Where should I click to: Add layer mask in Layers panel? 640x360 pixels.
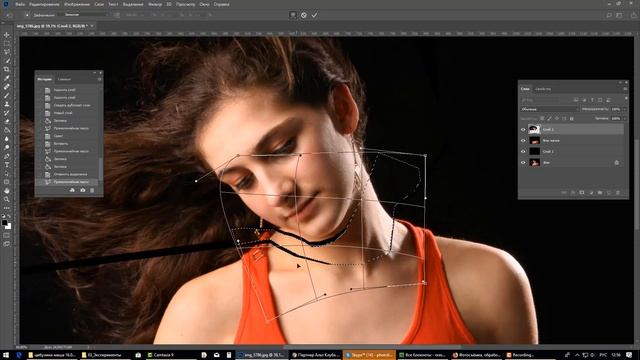pyautogui.click(x=582, y=193)
